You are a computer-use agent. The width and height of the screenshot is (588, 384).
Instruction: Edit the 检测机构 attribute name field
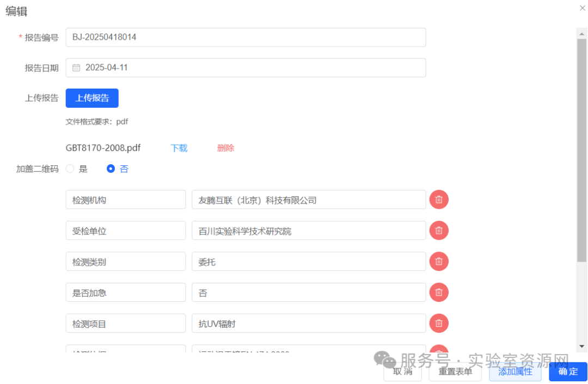pyautogui.click(x=126, y=200)
